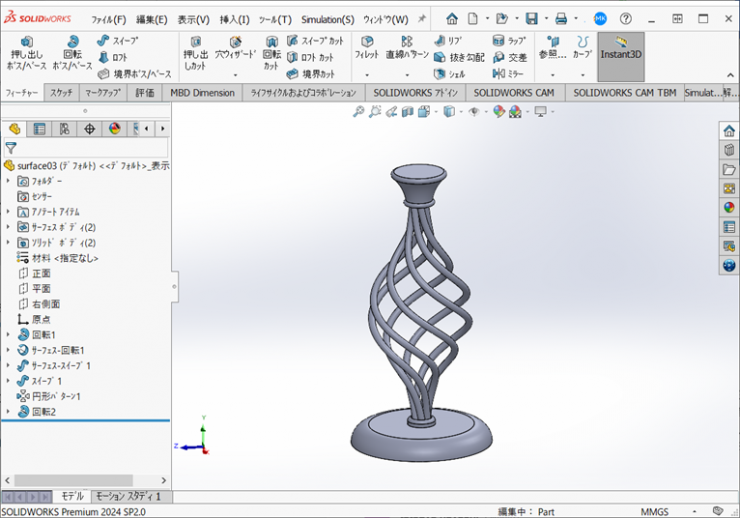Expand the ソリッドボディ(2) folder
Screen dimensions: 740x518
9,243
